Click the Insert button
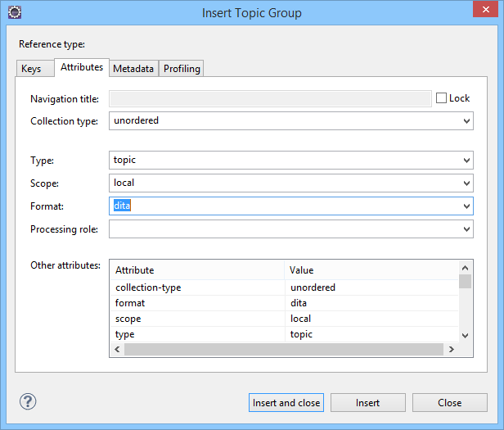 coord(367,403)
